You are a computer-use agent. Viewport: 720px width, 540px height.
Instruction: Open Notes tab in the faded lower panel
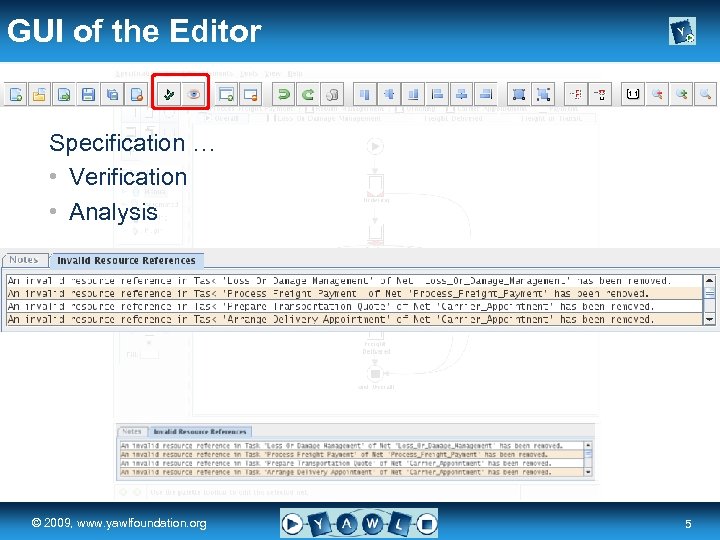[132, 431]
